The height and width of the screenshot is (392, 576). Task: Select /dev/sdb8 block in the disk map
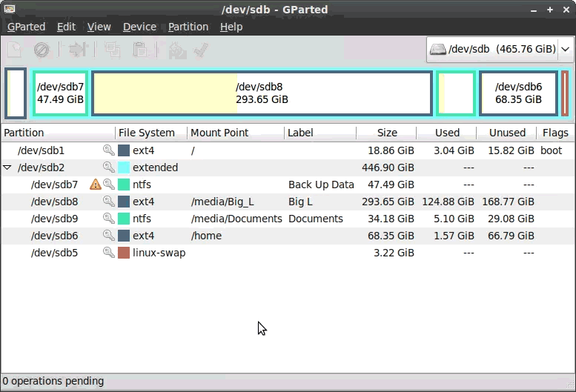[262, 93]
